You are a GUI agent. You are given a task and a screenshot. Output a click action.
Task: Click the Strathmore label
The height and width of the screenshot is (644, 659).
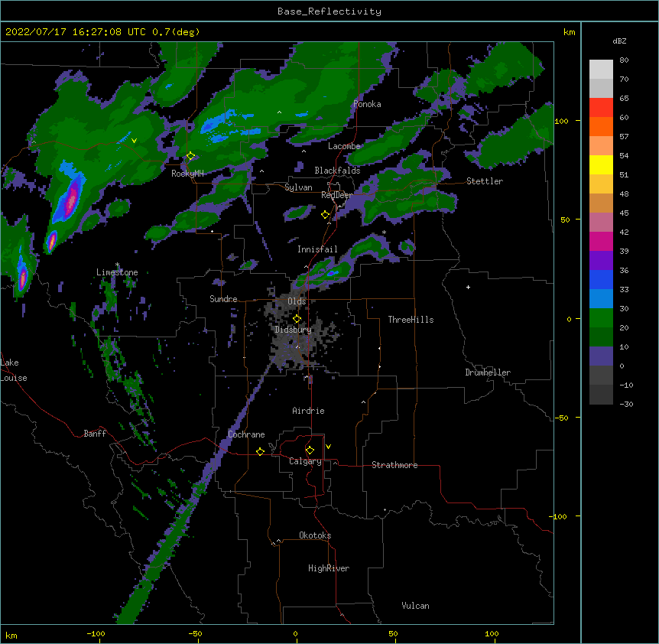coord(394,465)
